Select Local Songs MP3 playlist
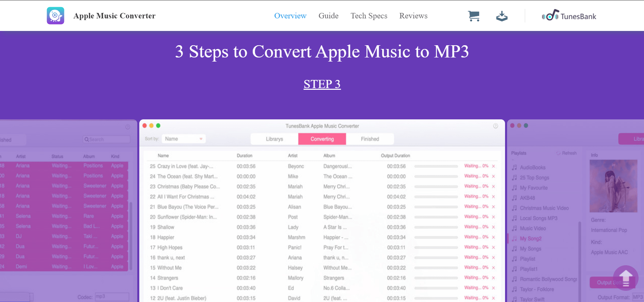644x302 pixels. click(x=538, y=218)
